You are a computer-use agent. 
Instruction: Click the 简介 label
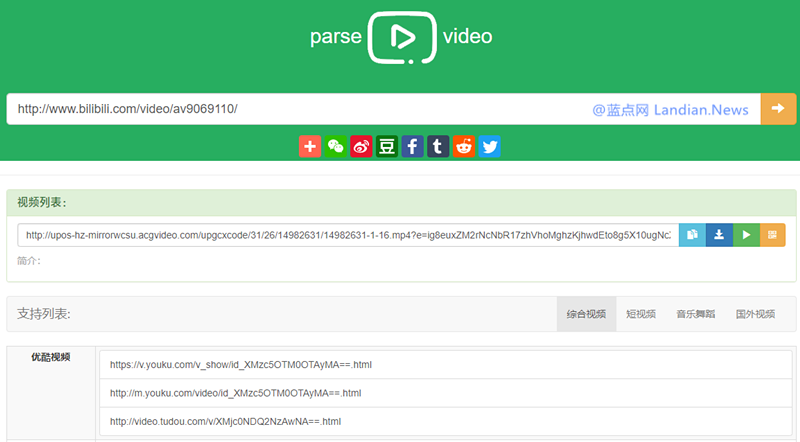(x=29, y=261)
